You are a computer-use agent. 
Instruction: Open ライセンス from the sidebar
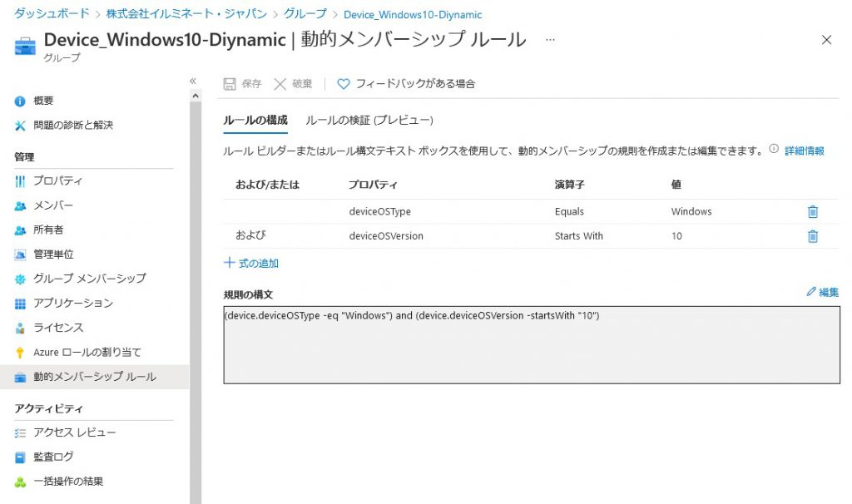[58, 328]
